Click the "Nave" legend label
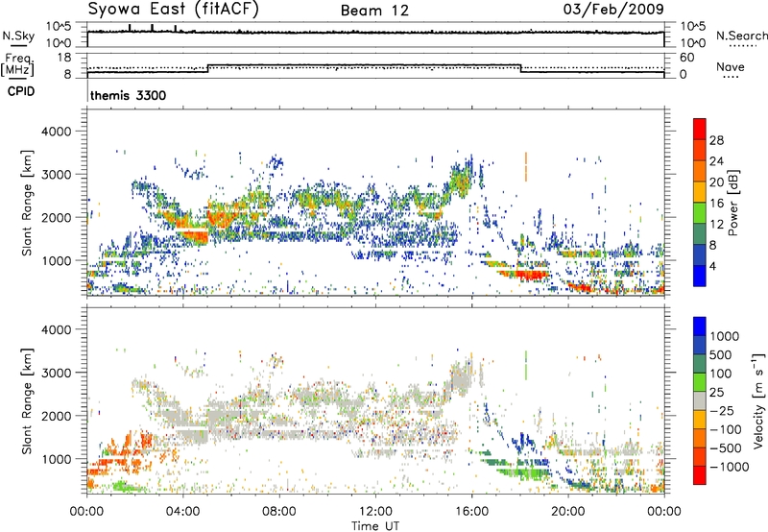This screenshot has width=768, height=532. 731,66
